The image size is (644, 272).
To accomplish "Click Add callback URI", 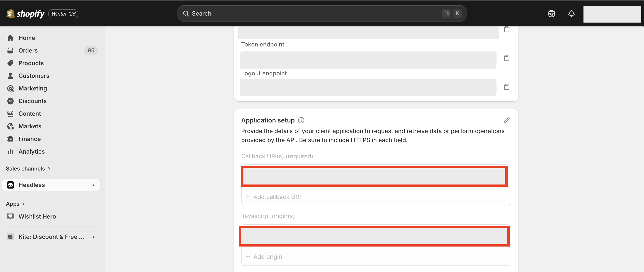I will tap(277, 197).
